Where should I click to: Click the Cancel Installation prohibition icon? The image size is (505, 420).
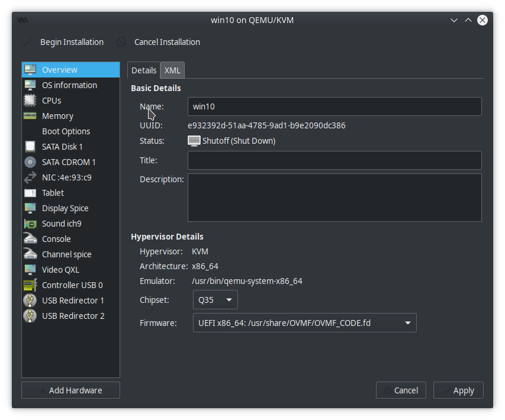point(121,42)
